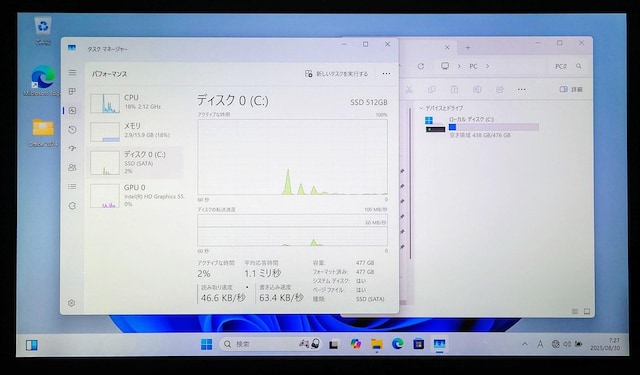This screenshot has width=640, height=375.
Task: Open Services page in Task Manager sidebar
Action: click(x=72, y=206)
